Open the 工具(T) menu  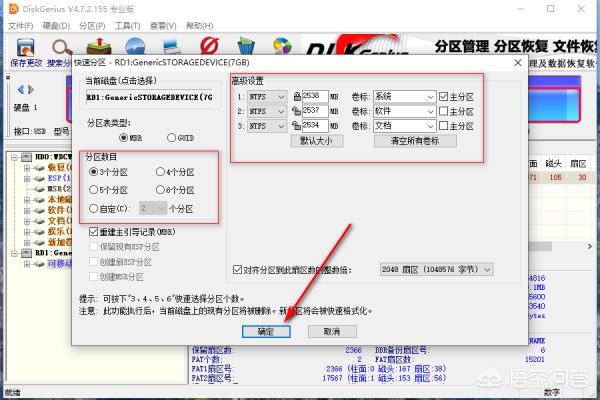tap(127, 24)
